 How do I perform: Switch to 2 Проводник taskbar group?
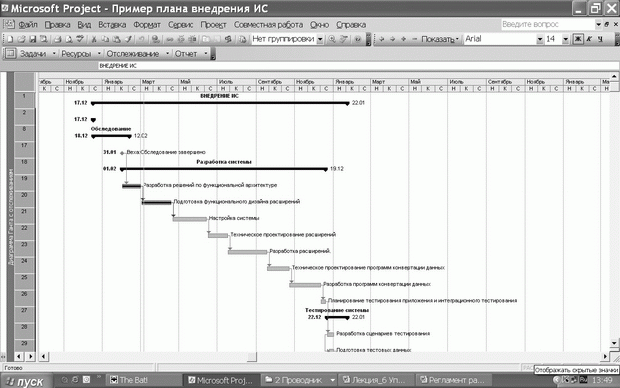click(x=299, y=380)
